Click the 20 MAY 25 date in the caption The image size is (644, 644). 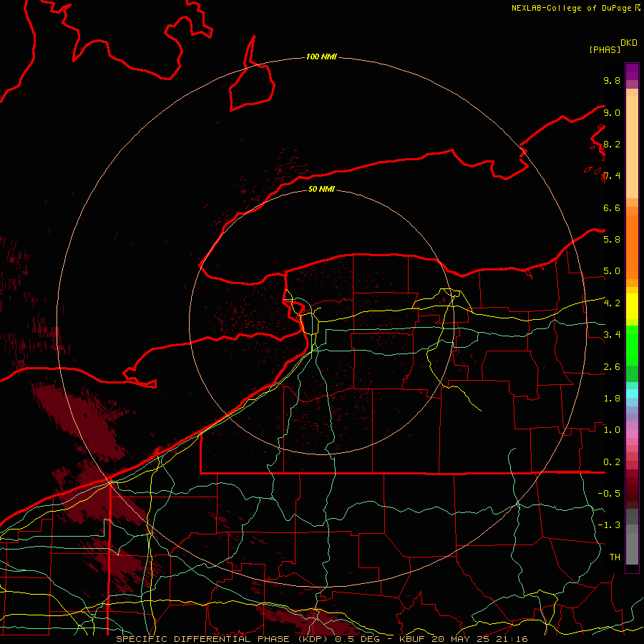[x=462, y=639]
